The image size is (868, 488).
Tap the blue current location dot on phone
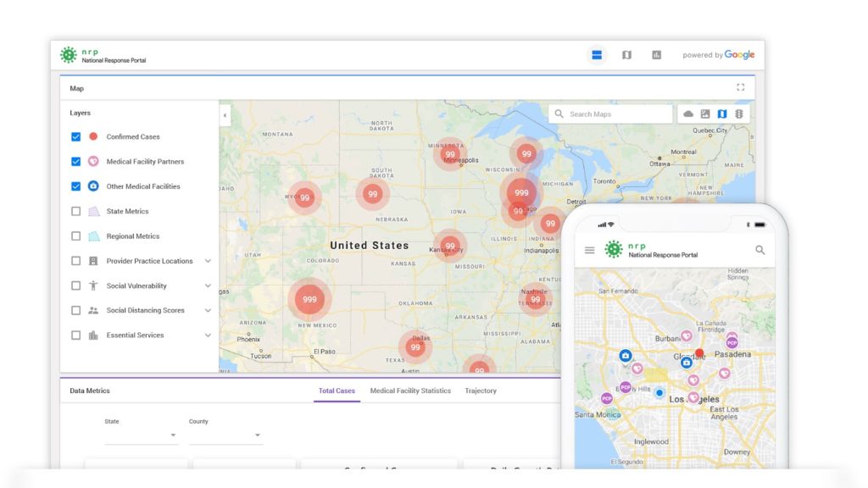coord(659,393)
